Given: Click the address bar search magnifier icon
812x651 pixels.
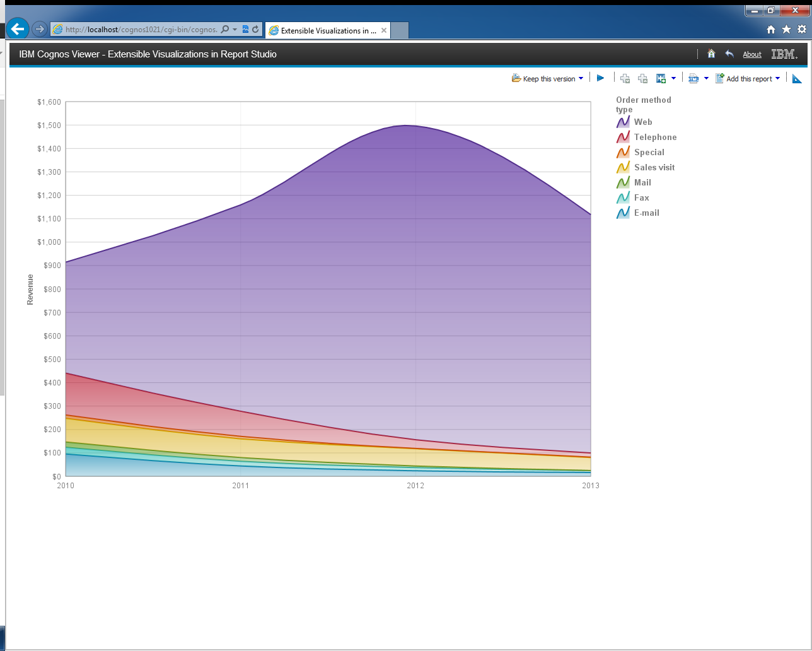Looking at the screenshot, I should [225, 30].
